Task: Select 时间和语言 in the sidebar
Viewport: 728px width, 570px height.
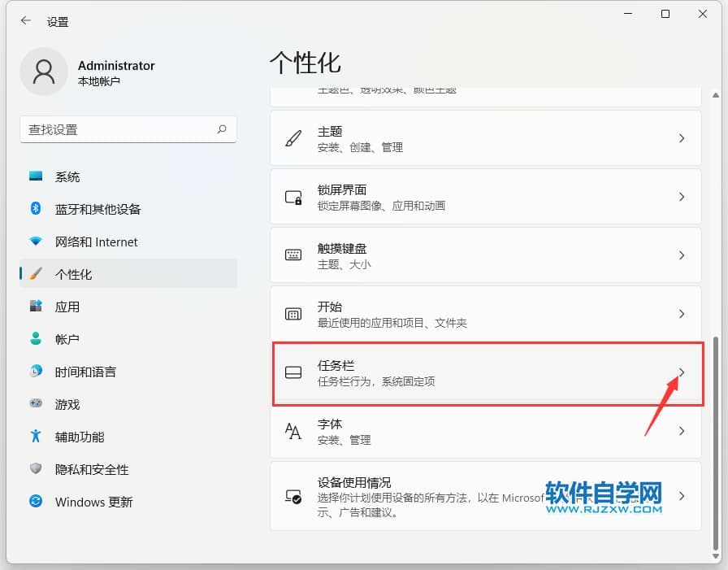Action: (85, 372)
